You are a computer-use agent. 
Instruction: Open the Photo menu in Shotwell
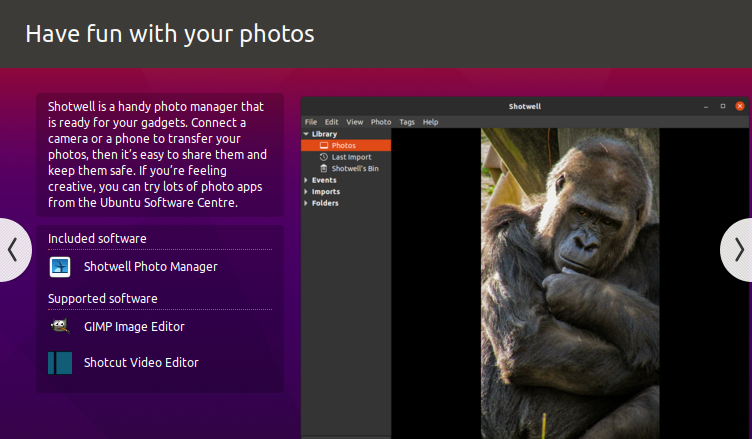pyautogui.click(x=381, y=122)
